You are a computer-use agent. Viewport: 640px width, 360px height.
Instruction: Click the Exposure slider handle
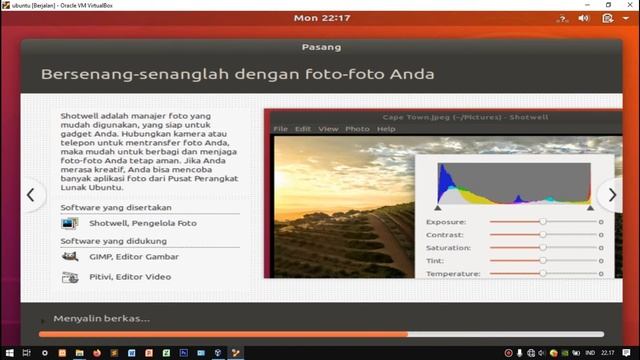(543, 222)
